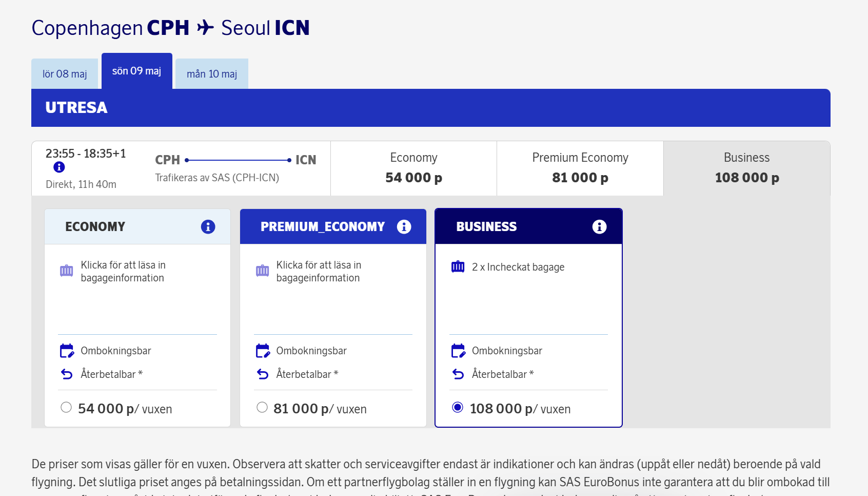Screen dimensions: 868x496
Task: Show info for the BUSINESS fare card
Action: pos(599,226)
